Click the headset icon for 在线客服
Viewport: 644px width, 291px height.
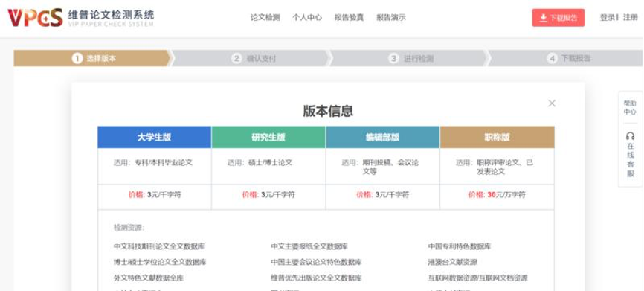pos(630,136)
